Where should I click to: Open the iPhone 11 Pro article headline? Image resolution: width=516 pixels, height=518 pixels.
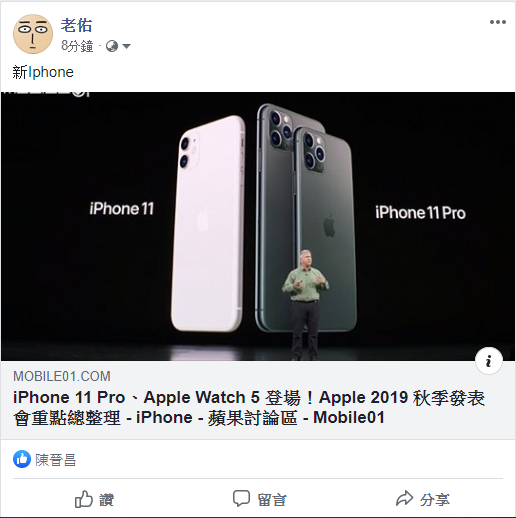[x=249, y=407]
